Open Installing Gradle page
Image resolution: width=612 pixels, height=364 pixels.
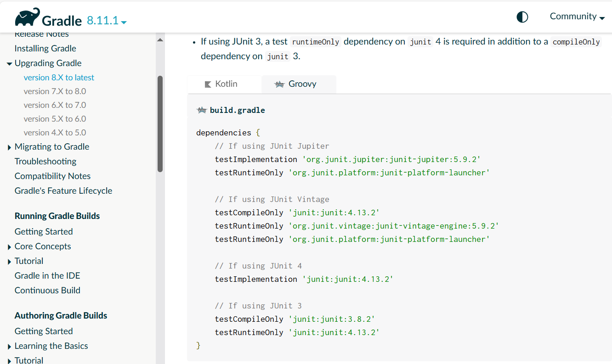tap(45, 48)
